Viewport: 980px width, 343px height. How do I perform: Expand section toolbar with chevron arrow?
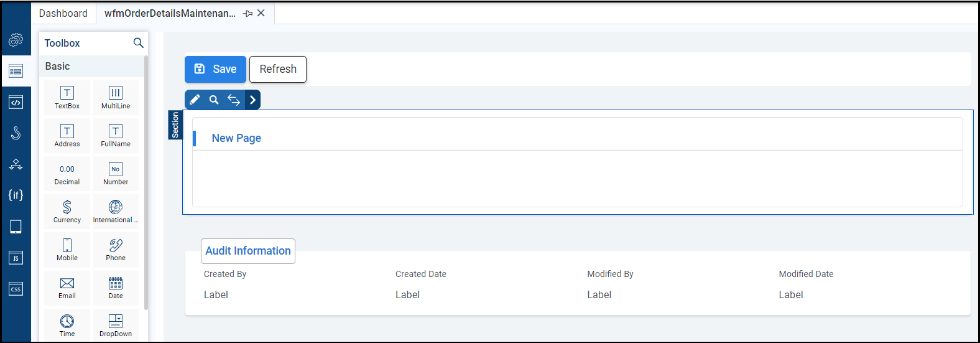(252, 100)
